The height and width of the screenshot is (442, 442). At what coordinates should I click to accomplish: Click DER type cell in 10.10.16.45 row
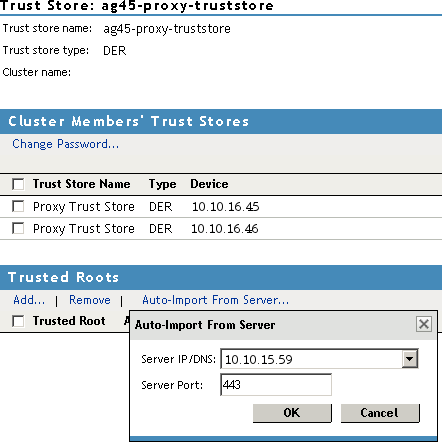pyautogui.click(x=161, y=207)
